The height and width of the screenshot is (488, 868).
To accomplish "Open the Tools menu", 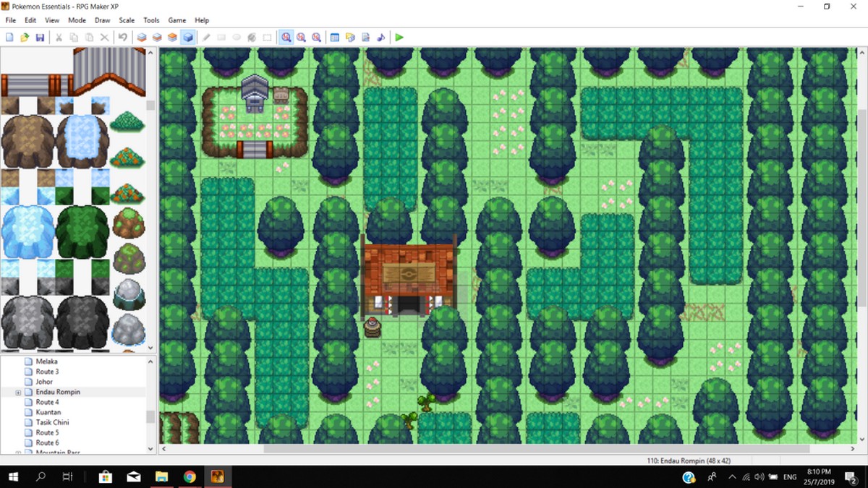I will pyautogui.click(x=151, y=20).
